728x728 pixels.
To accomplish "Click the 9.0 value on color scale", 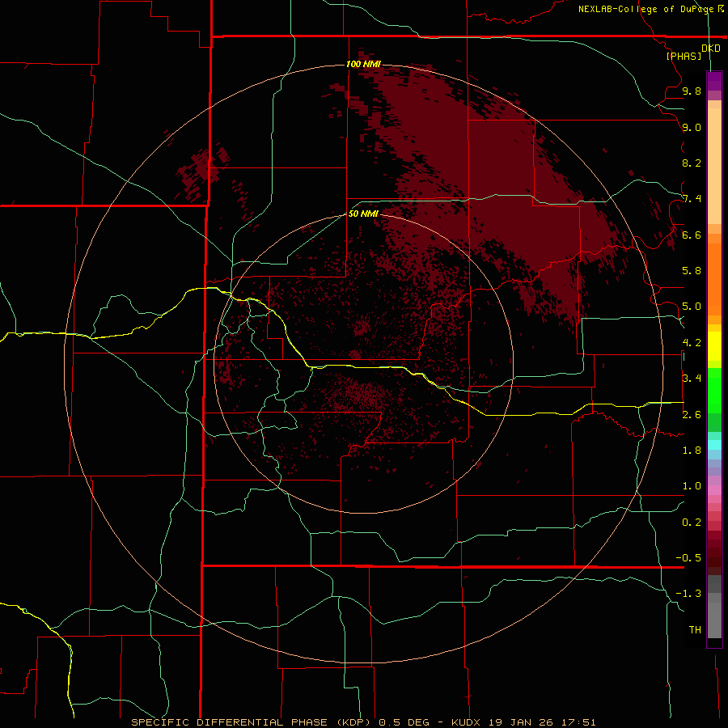I will pyautogui.click(x=692, y=127).
